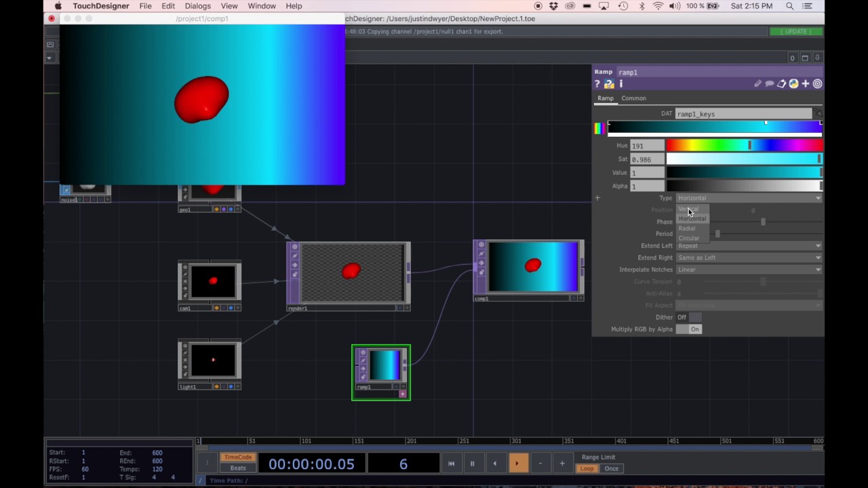Click frame 301 on the timeline ruler
868x488 pixels.
pyautogui.click(x=517, y=441)
